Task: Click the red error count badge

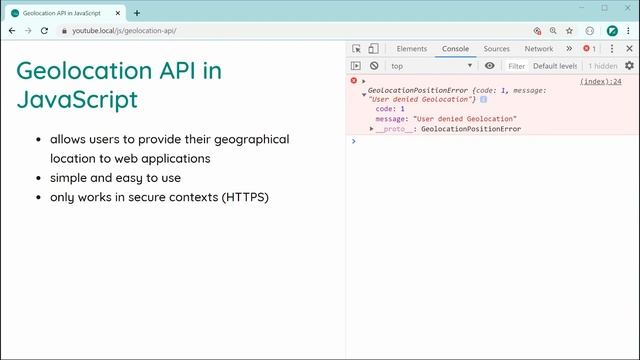Action: (x=589, y=49)
